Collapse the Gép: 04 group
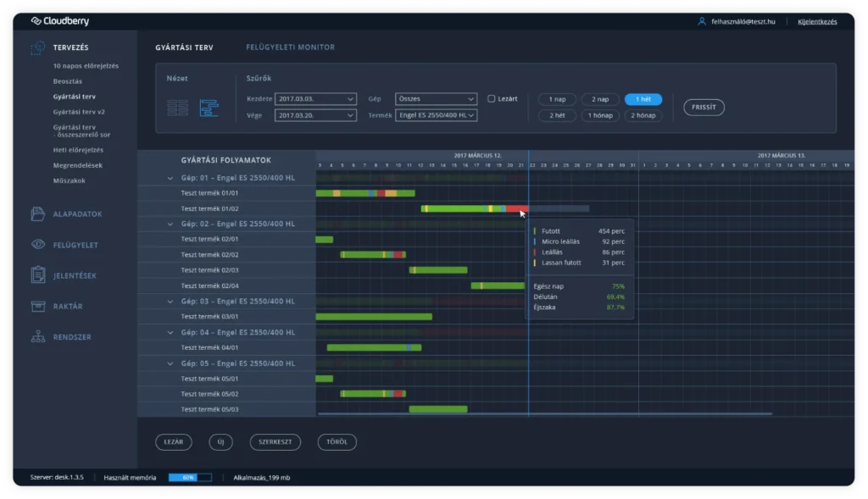This screenshot has height=499, width=868. click(170, 332)
